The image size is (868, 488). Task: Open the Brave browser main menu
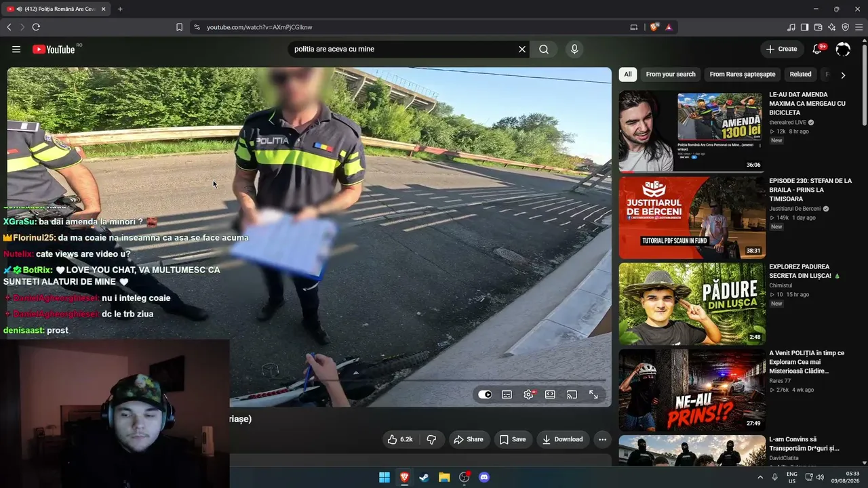tap(859, 27)
